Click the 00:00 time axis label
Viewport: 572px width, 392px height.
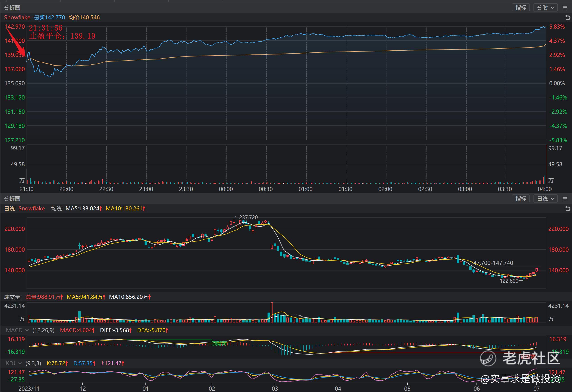coord(226,189)
